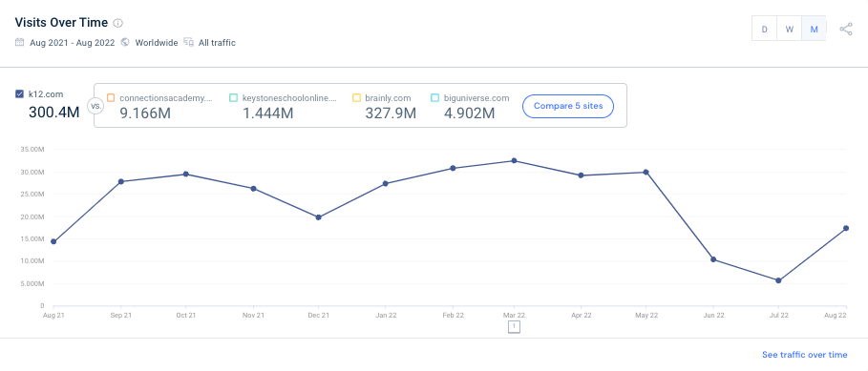The height and width of the screenshot is (371, 868).
Task: Click the calendar icon next to date range
Action: 20,42
